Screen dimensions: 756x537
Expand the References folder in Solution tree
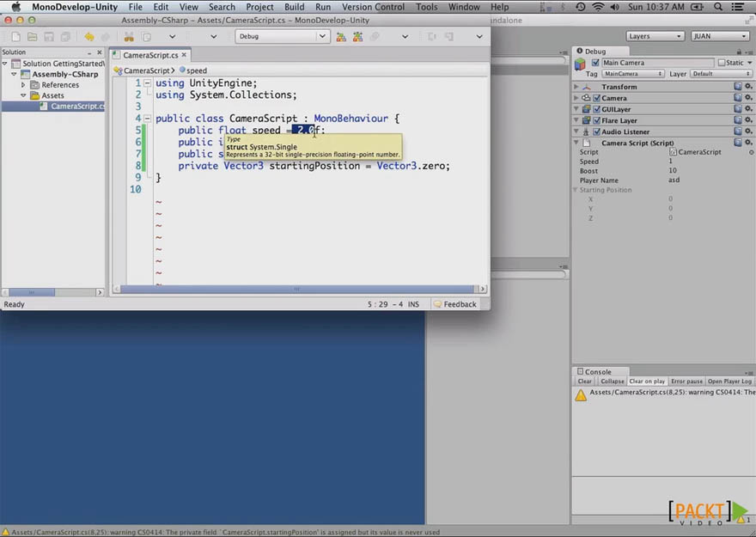(x=22, y=85)
